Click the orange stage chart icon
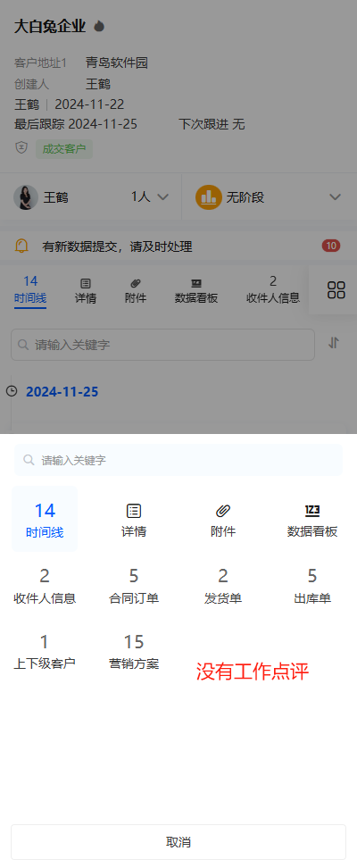The image size is (357, 868). coord(209,197)
